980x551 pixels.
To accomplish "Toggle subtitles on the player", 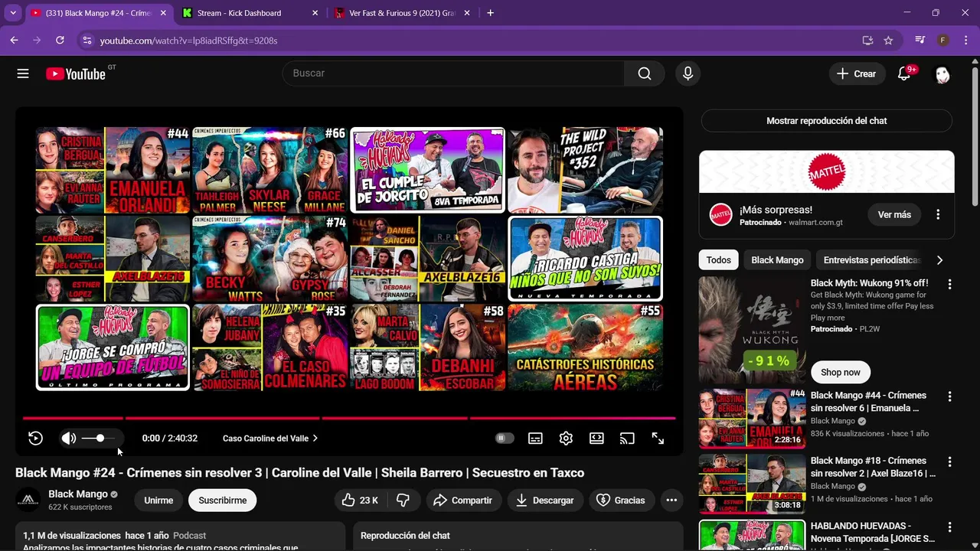I will click(x=535, y=439).
